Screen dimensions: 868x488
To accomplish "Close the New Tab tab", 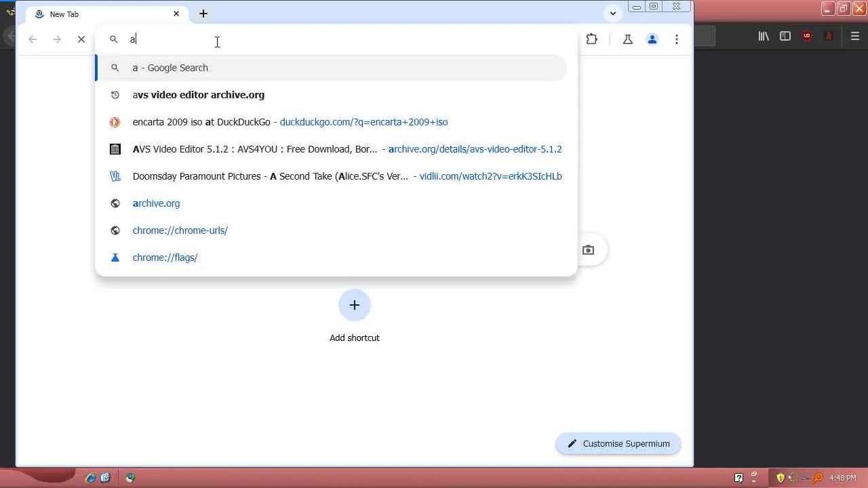I will click(176, 14).
